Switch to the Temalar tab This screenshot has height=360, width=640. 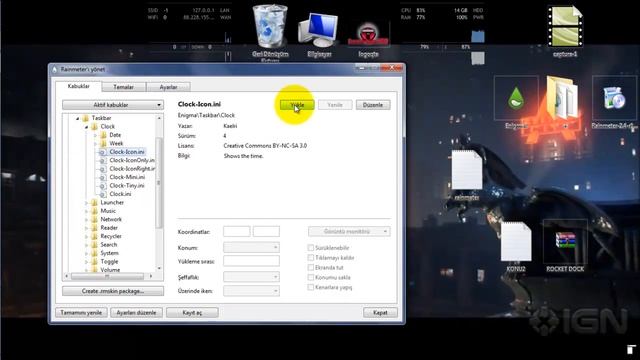(123, 87)
